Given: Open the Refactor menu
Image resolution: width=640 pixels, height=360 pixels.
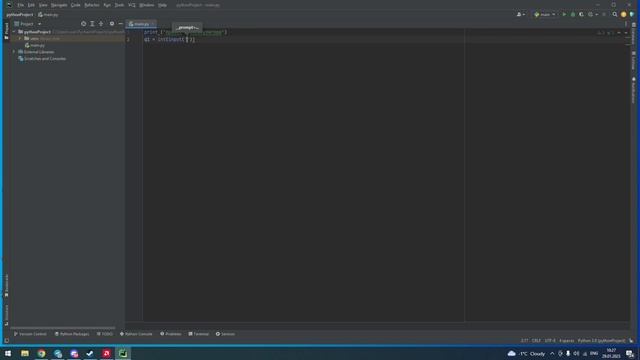Looking at the screenshot, I should 92,5.
